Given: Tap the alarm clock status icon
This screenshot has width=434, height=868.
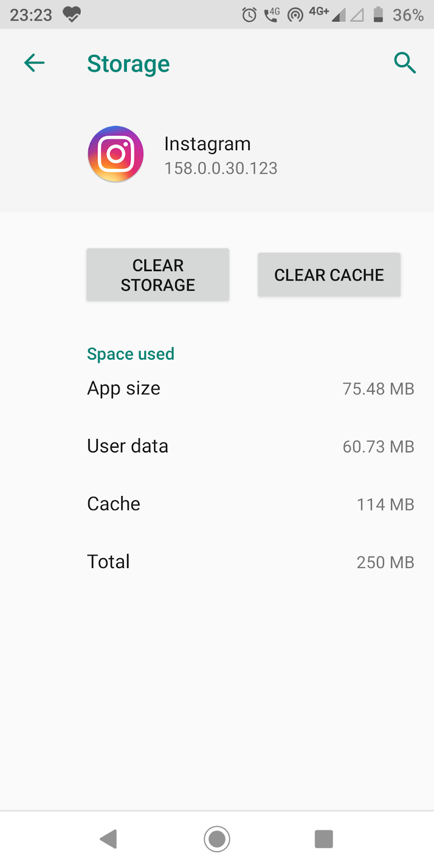Looking at the screenshot, I should point(249,15).
